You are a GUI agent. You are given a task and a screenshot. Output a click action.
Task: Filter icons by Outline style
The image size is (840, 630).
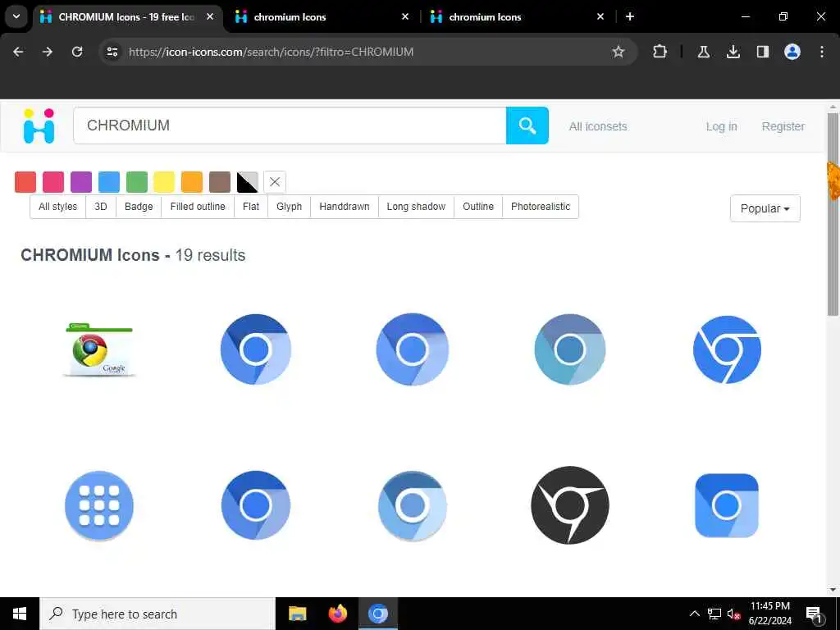[478, 207]
